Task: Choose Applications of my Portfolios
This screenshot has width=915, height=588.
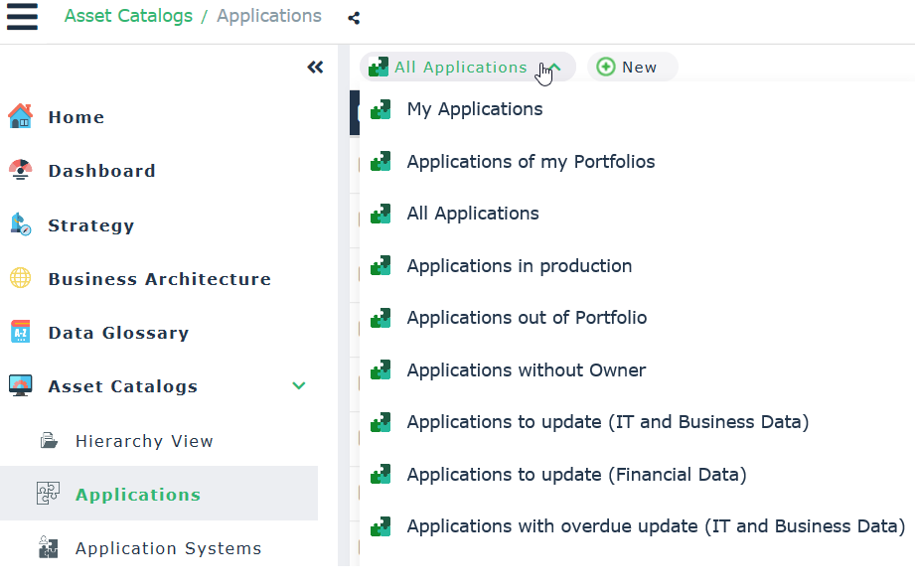Action: click(x=531, y=162)
